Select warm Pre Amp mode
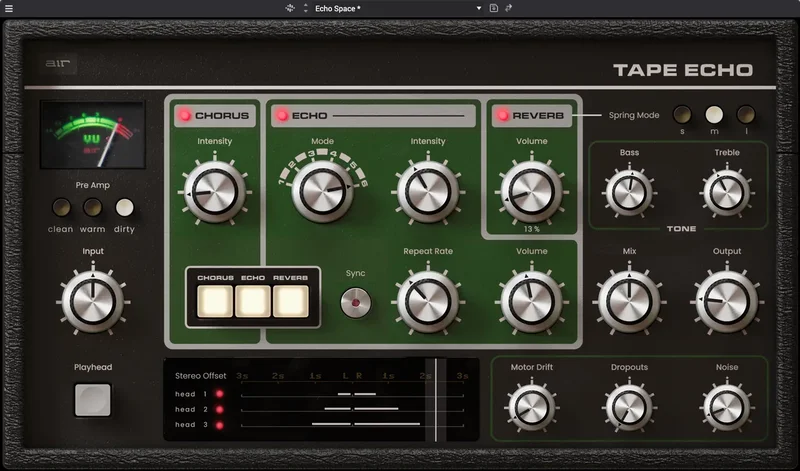 coord(92,208)
